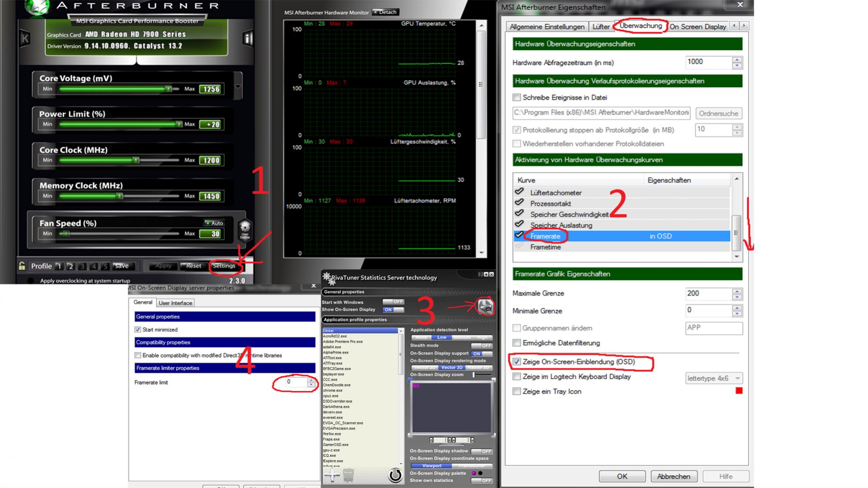
Task: Click the RivaTuner help question mark icon
Action: [480, 275]
